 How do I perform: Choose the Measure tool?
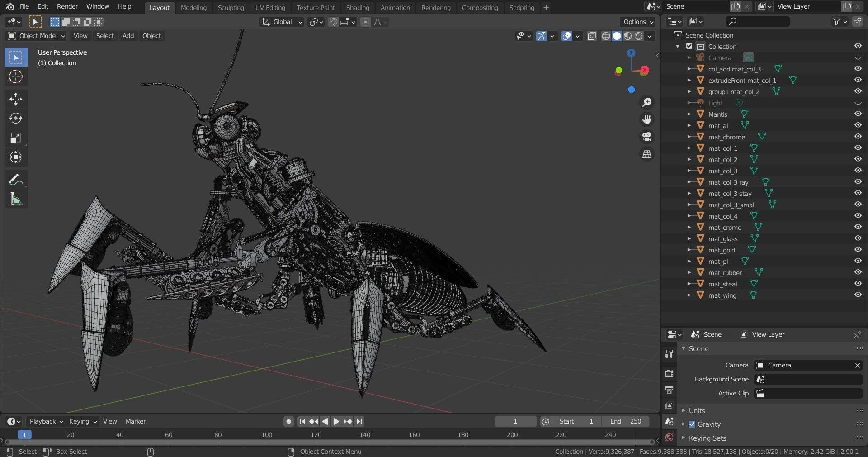(16, 199)
